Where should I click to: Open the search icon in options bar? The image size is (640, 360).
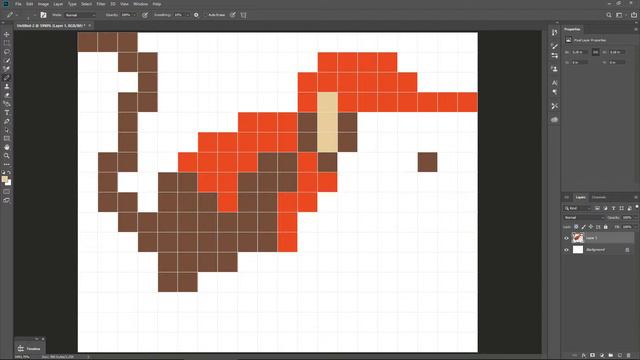609,15
